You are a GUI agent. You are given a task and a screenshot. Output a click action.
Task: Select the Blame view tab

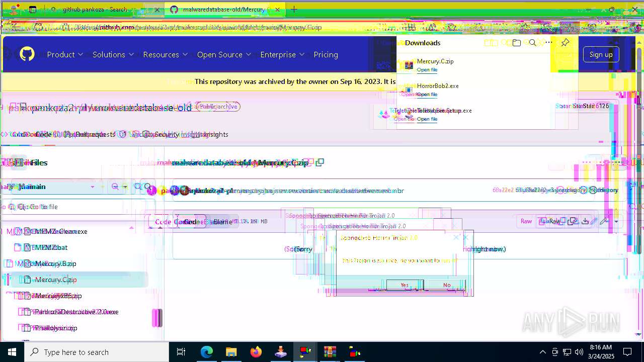tap(222, 222)
